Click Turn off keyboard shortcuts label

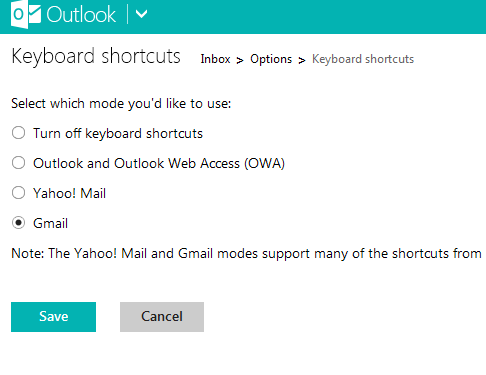point(118,133)
